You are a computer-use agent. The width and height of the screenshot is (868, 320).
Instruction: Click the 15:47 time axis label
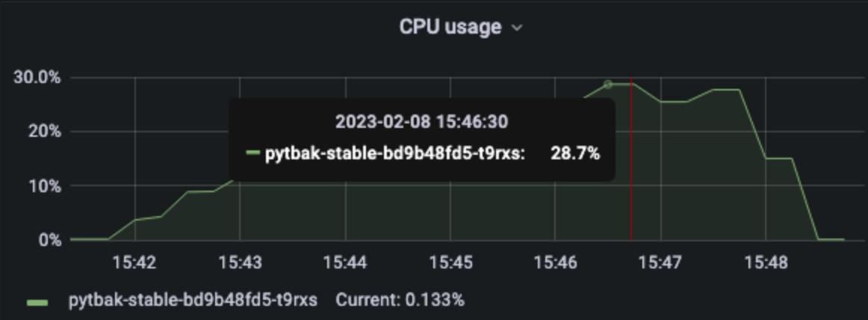[x=660, y=262]
